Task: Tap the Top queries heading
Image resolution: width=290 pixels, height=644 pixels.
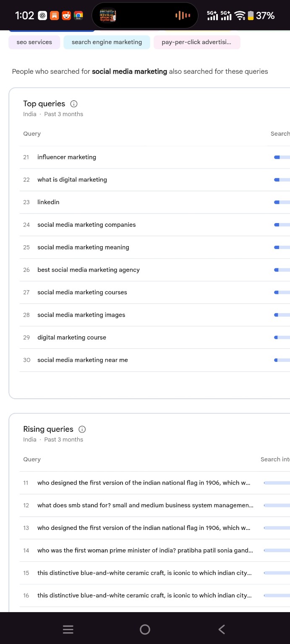Action: tap(44, 104)
